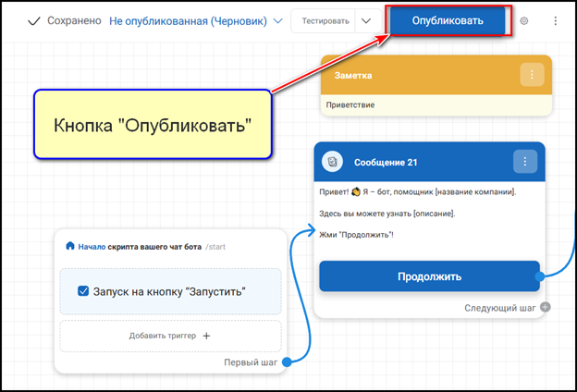
Task: Click the Сохранено checkmark icon
Action: click(x=35, y=20)
